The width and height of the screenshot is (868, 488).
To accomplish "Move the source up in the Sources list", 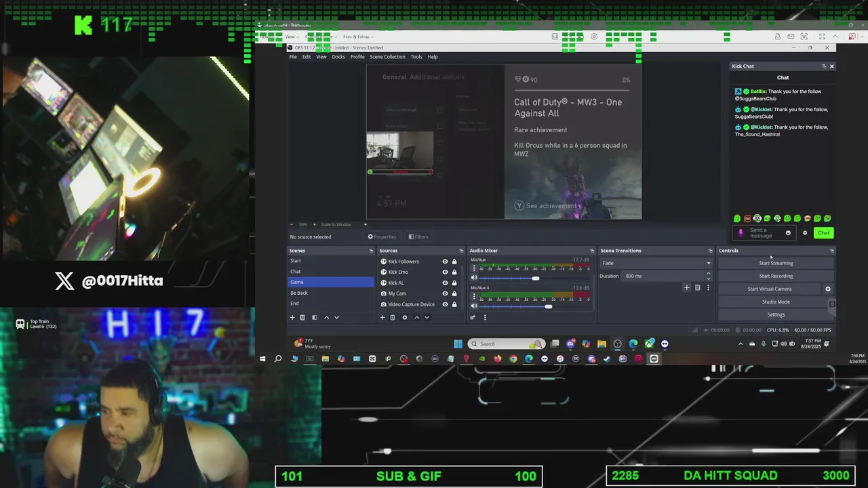I will coord(416,317).
